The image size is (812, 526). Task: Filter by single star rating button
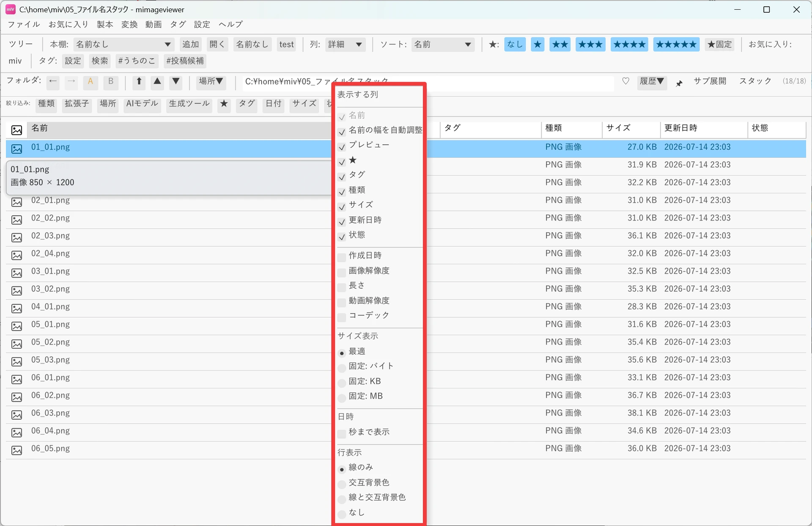[538, 44]
